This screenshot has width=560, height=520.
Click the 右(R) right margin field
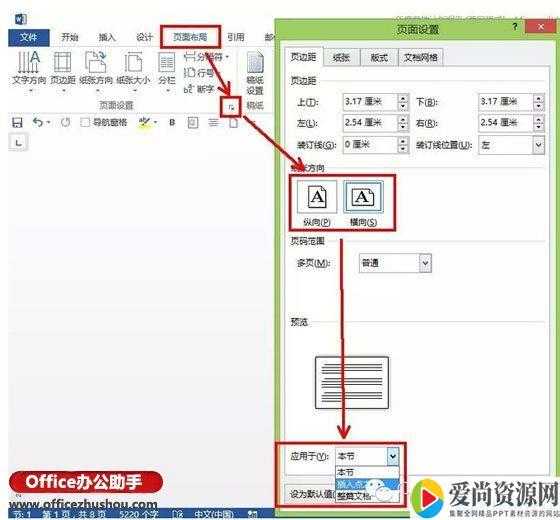click(x=506, y=123)
